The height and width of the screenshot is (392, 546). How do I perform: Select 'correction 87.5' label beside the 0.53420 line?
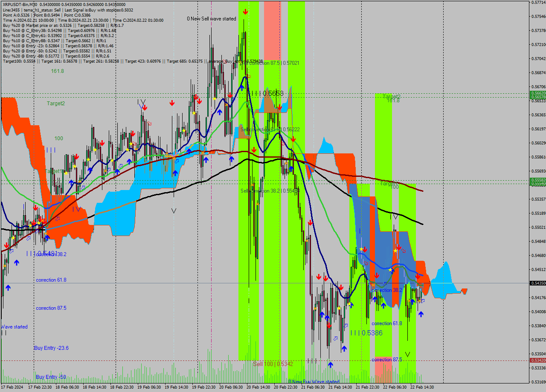387,360
